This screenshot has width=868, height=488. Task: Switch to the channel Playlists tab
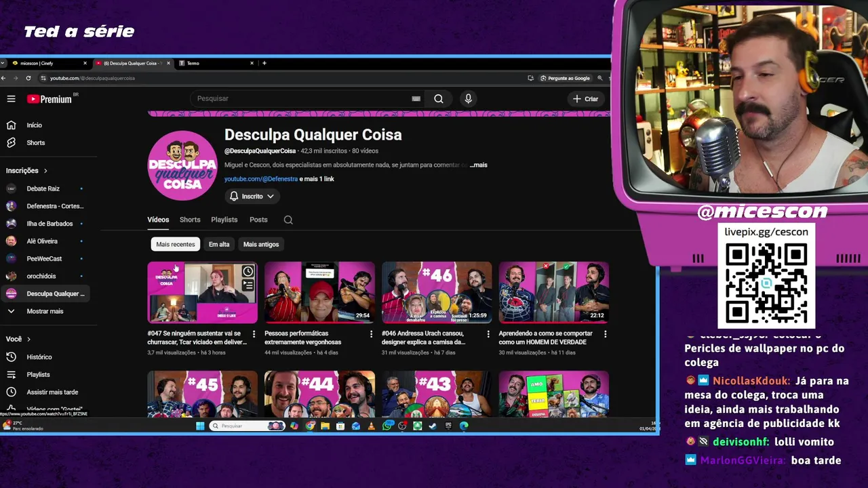[224, 220]
